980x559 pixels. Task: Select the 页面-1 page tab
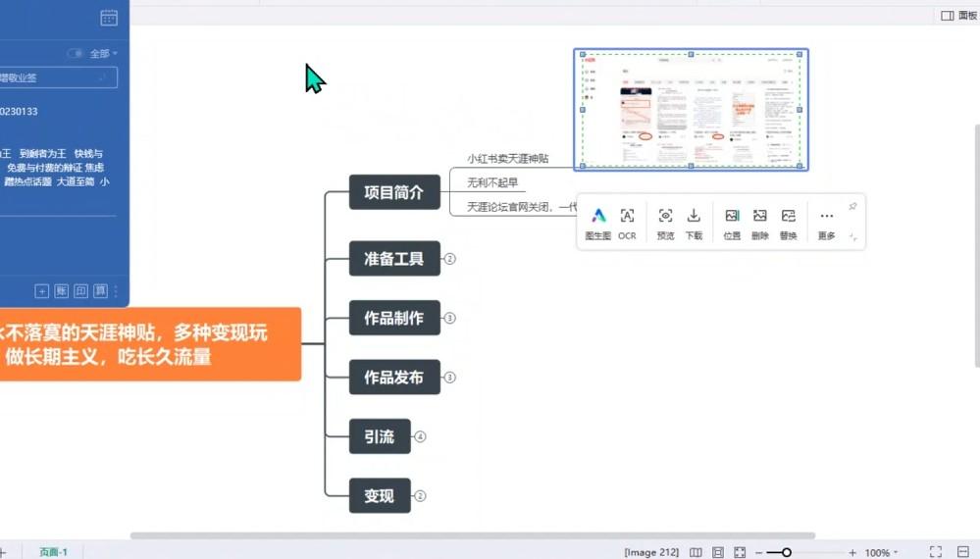pos(53,552)
